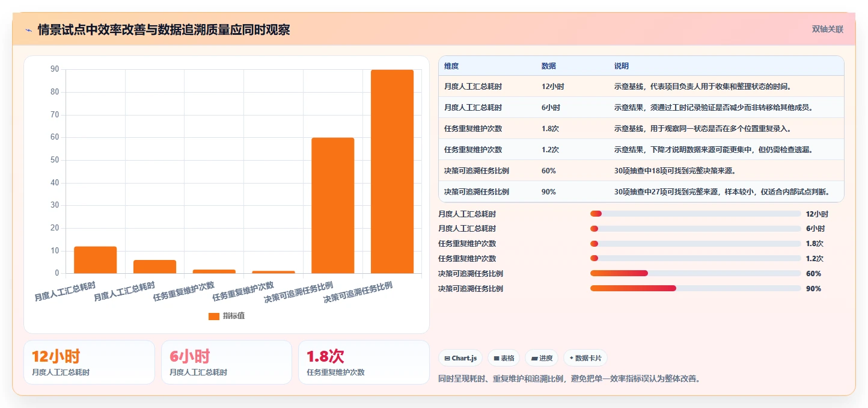
Task: Click the y-axis tick label 90
Action: coord(55,70)
